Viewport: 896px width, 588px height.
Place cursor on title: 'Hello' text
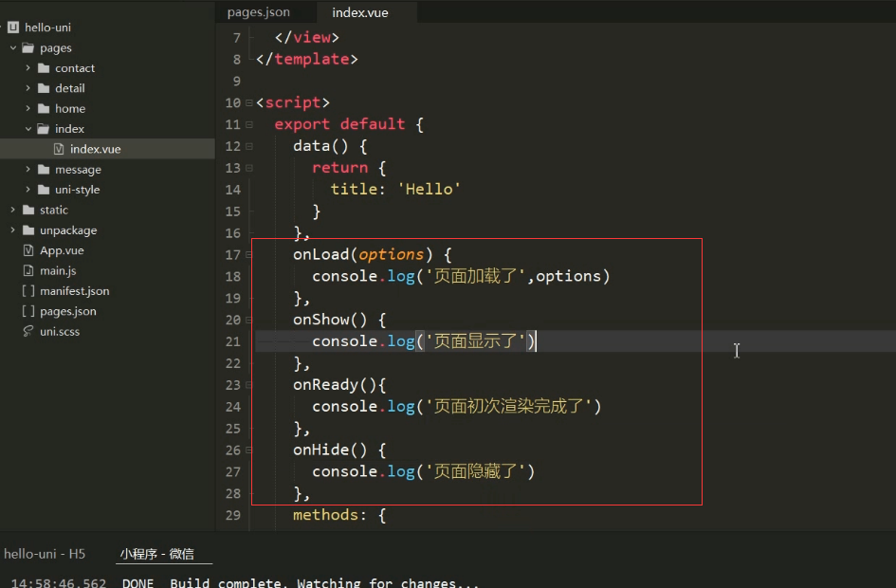click(395, 189)
